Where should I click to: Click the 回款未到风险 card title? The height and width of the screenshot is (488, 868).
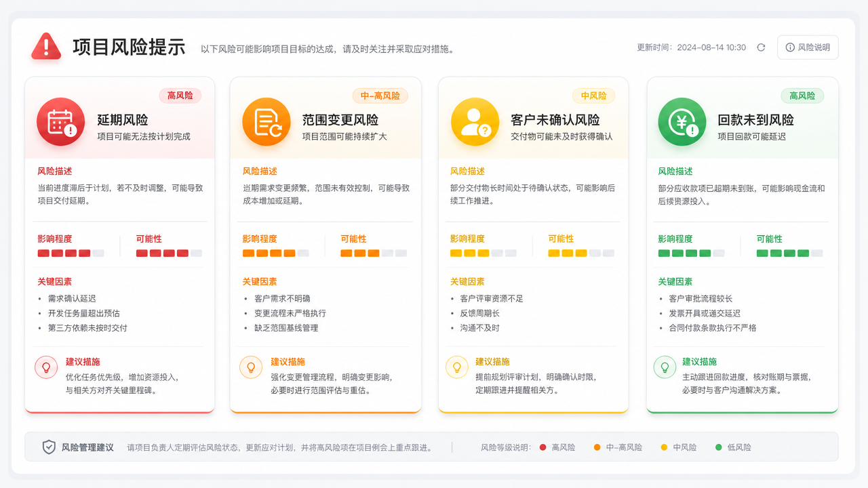coord(756,120)
